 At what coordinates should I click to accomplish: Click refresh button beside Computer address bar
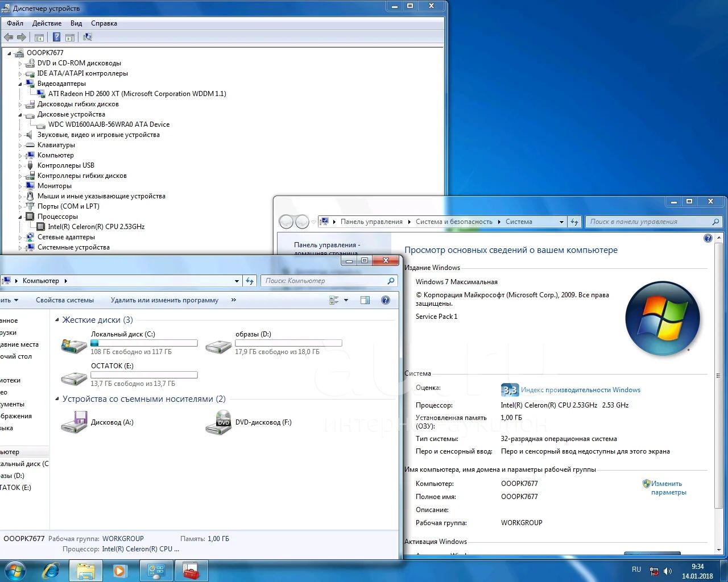[x=250, y=281]
